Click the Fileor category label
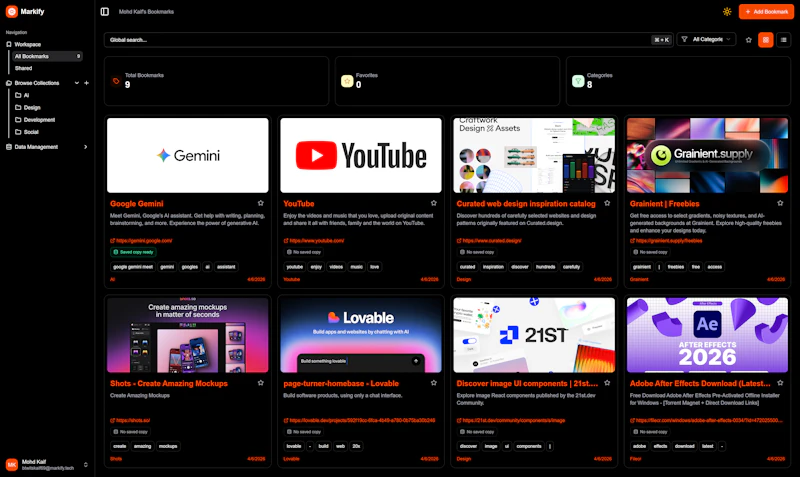This screenshot has width=800, height=477. (635, 459)
